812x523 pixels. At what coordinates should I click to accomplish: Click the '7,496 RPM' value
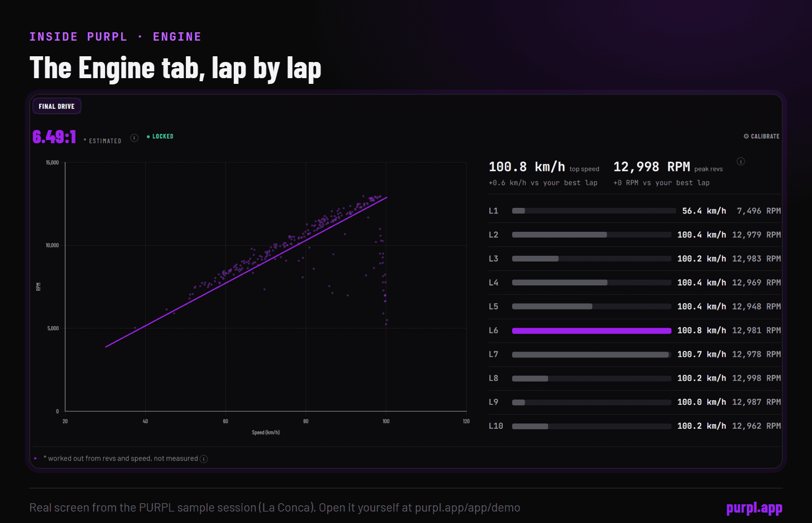click(759, 211)
